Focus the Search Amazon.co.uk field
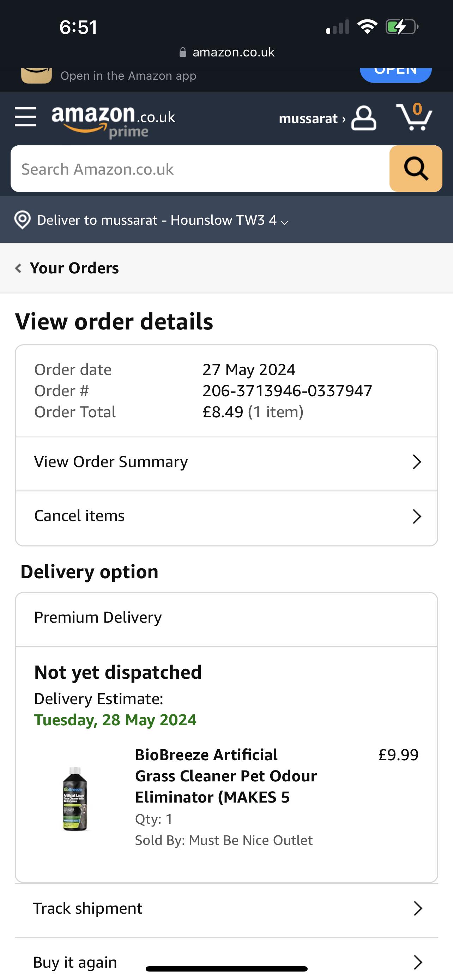The image size is (453, 980). tap(200, 169)
